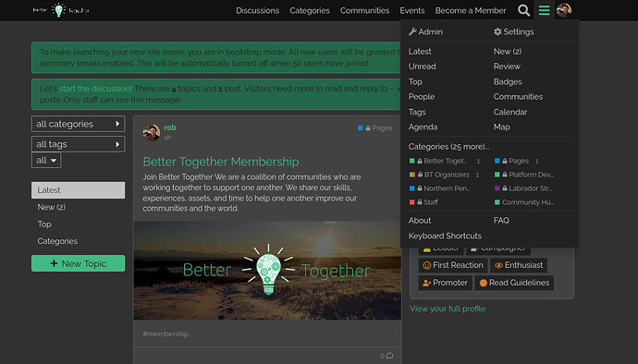Expand the all categories dropdown
638x364 pixels.
click(x=78, y=124)
